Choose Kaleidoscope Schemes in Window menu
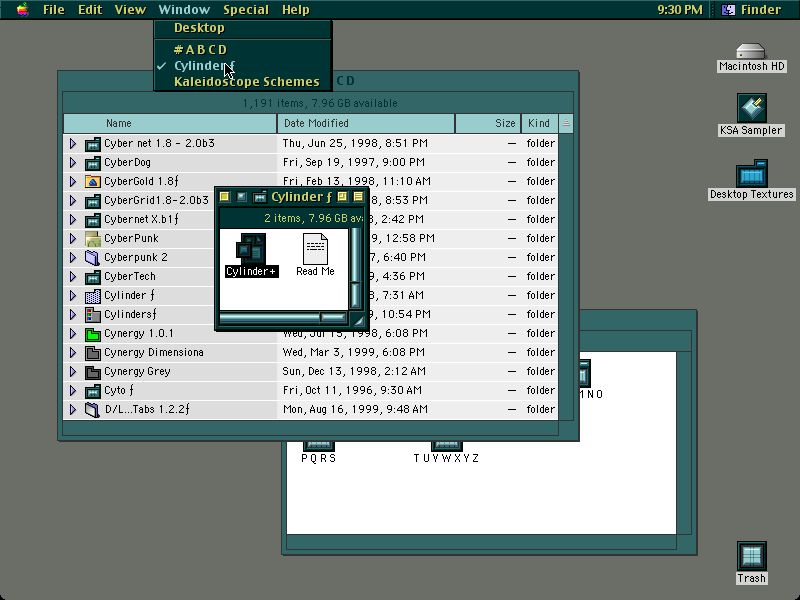Screen dimensions: 800x600 (x=243, y=82)
